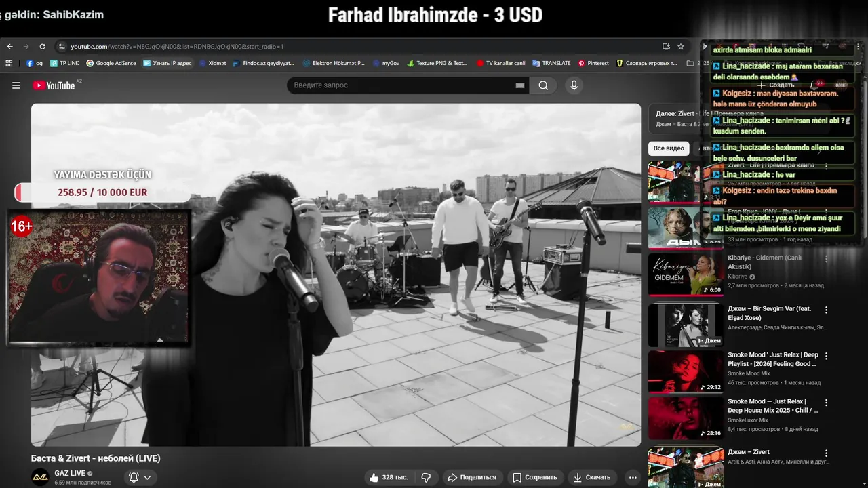Open the Xidmət bookmark

click(x=213, y=63)
